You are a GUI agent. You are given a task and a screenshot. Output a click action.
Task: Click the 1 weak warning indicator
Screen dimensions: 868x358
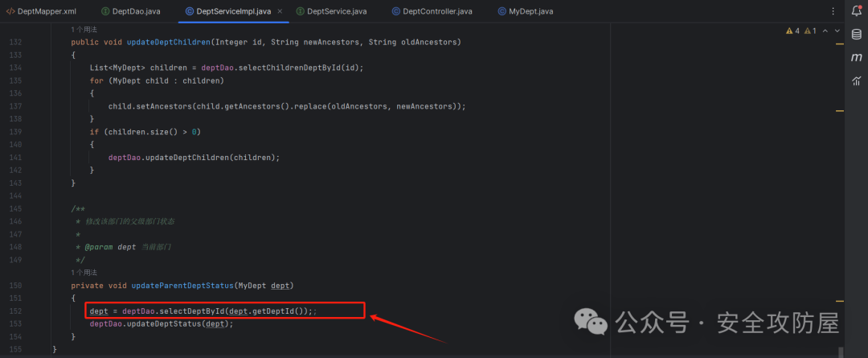(x=810, y=31)
